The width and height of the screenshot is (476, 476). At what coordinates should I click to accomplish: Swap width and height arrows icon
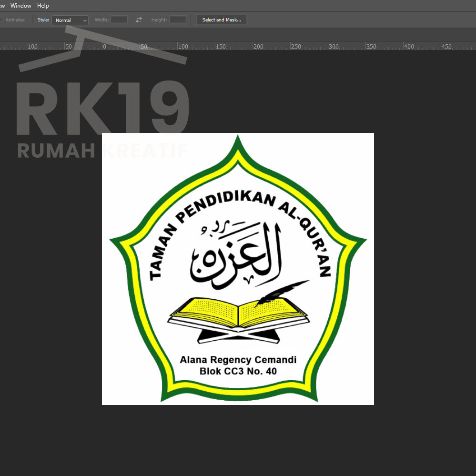coord(139,20)
